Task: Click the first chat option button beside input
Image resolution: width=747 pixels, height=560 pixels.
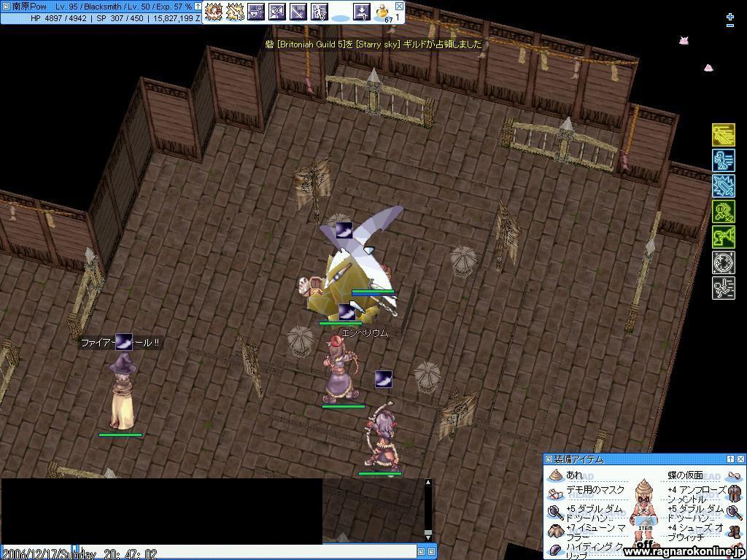Action: 421,552
